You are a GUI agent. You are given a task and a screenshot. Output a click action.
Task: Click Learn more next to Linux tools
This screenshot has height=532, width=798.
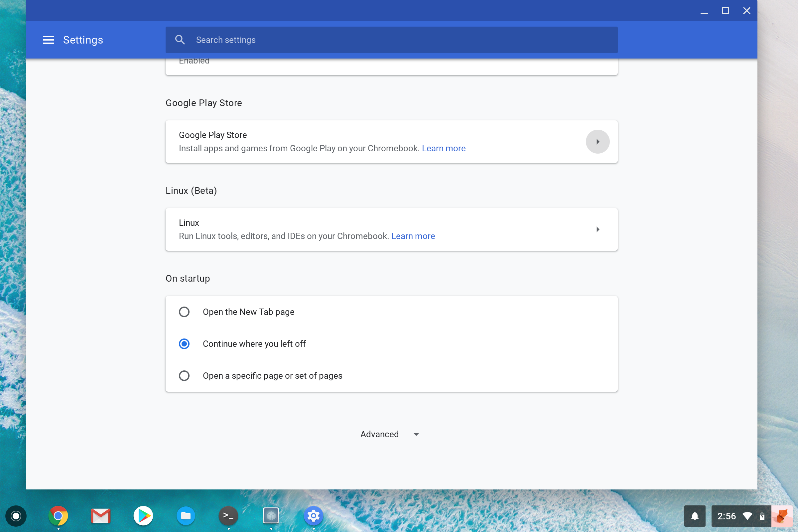point(413,236)
